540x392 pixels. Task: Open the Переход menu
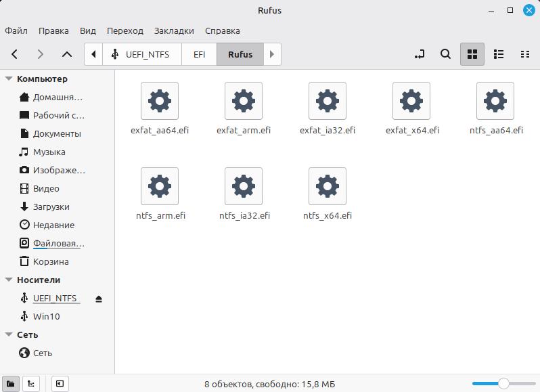click(x=125, y=30)
